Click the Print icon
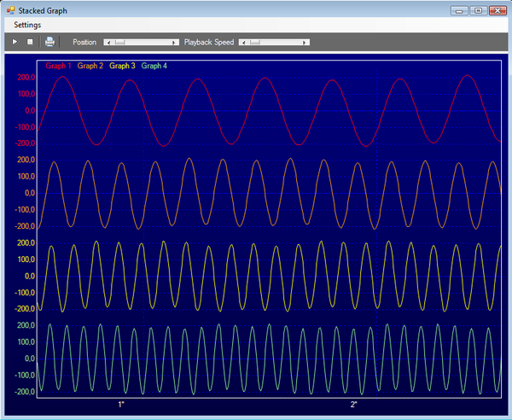 [x=49, y=42]
